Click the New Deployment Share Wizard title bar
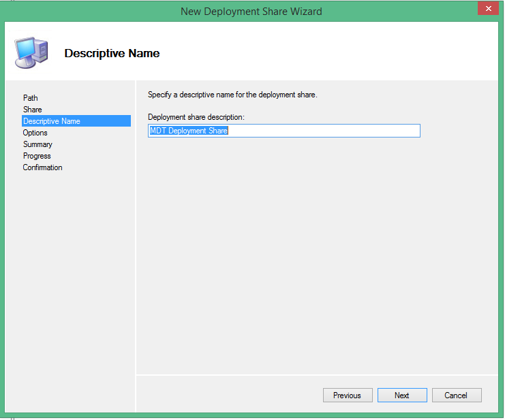Image resolution: width=505 pixels, height=420 pixels. 251,11
